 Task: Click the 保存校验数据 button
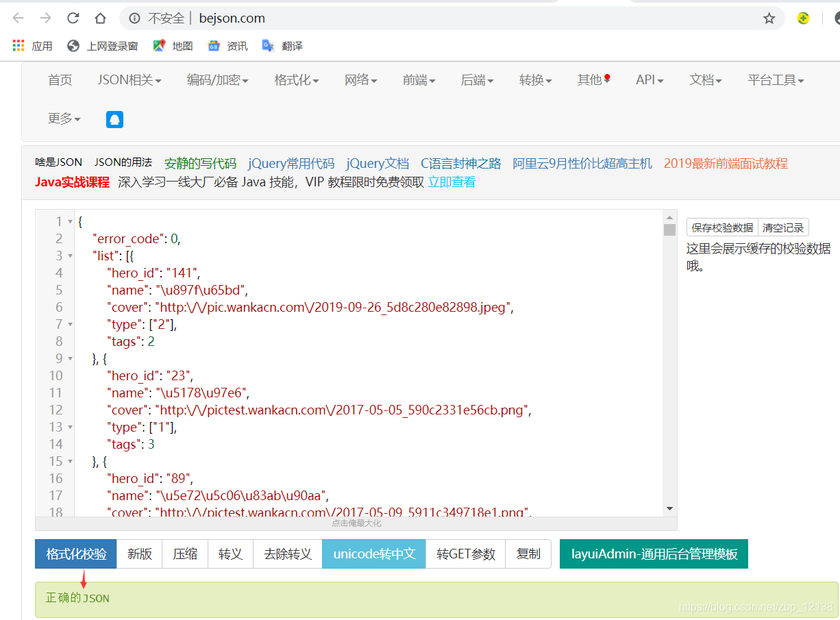[722, 227]
